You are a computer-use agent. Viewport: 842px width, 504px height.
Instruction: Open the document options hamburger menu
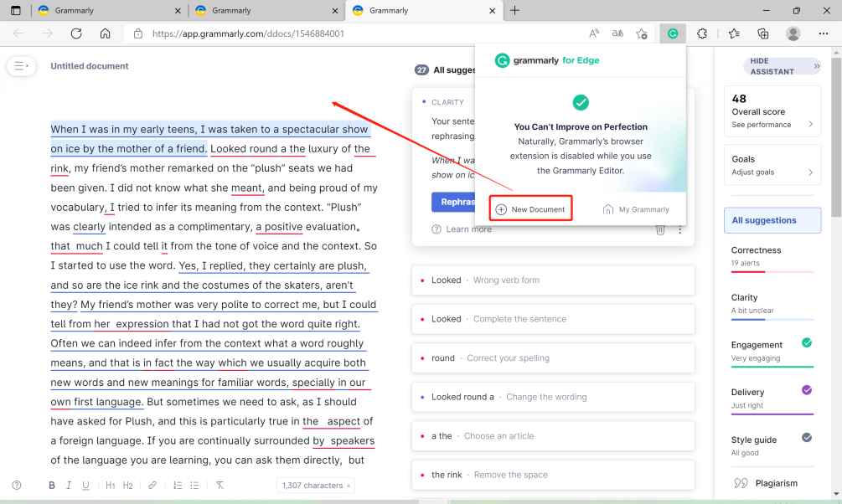point(21,66)
